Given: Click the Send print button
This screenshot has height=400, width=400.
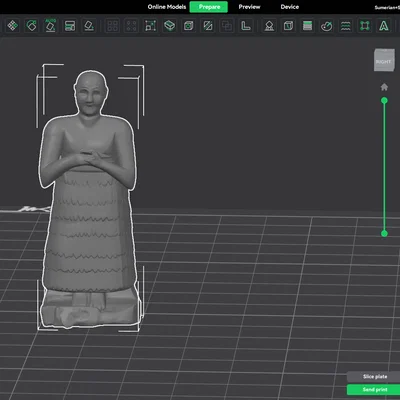Looking at the screenshot, I should click(374, 389).
